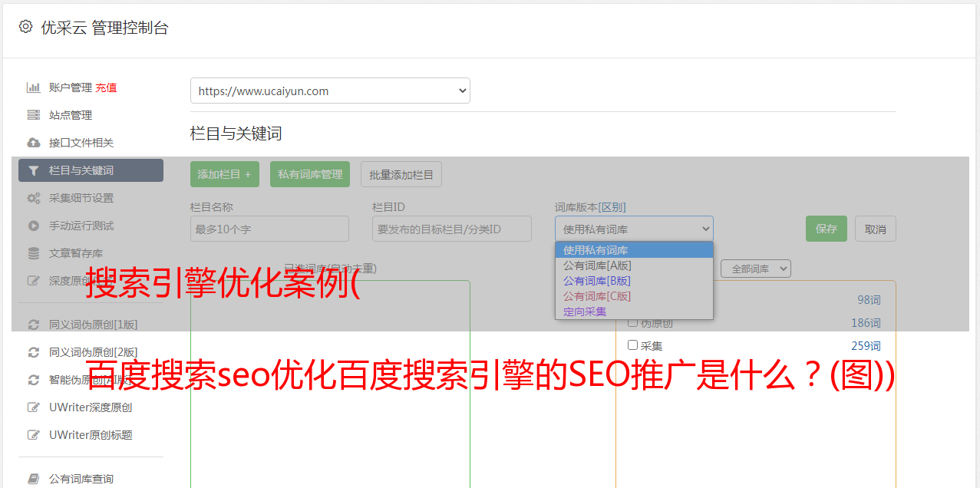
Task: Click the 批量添加栏目 button
Action: [401, 174]
